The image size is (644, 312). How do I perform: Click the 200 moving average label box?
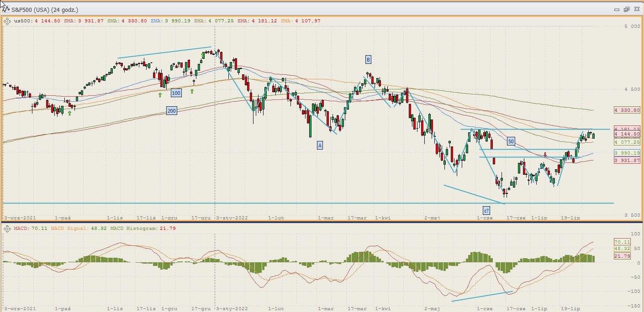coord(171,111)
